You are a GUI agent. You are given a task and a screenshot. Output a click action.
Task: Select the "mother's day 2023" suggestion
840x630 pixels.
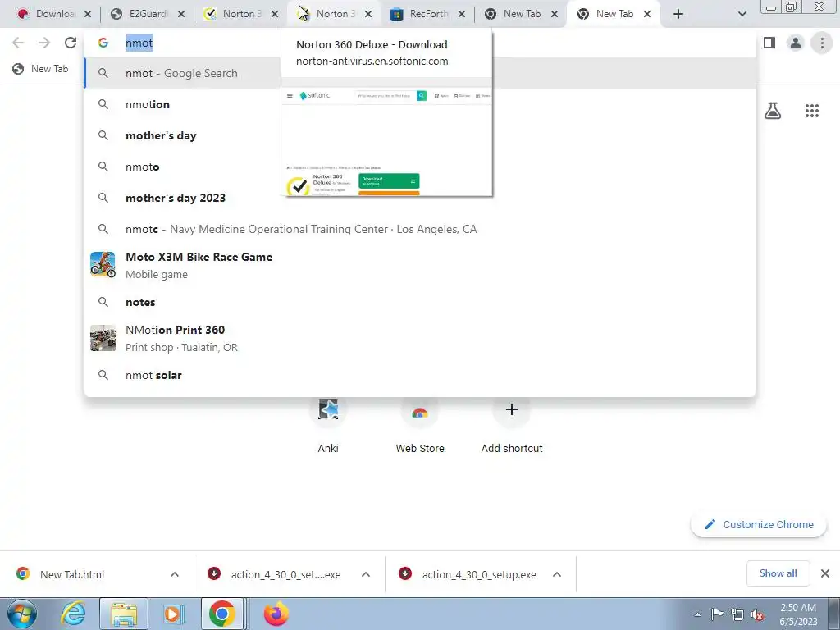tap(420, 198)
